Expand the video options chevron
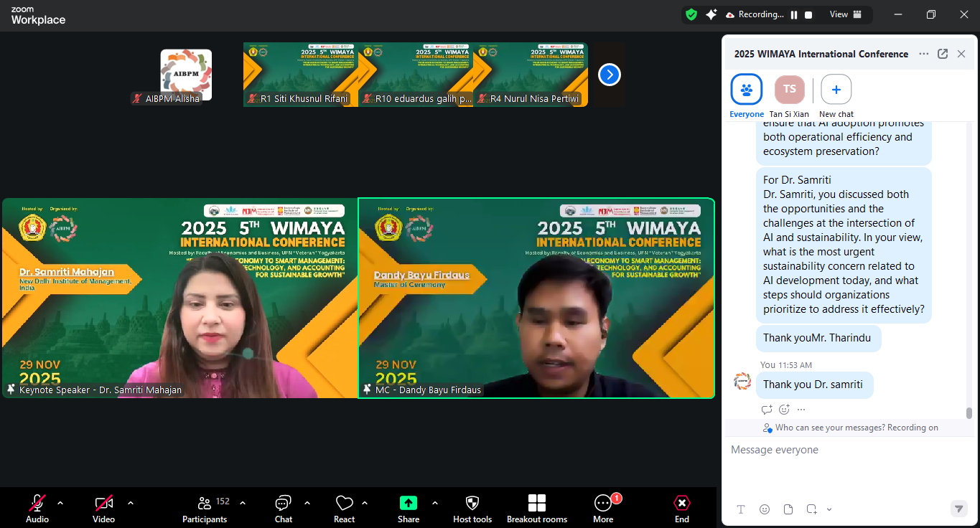This screenshot has width=980, height=528. 131,503
